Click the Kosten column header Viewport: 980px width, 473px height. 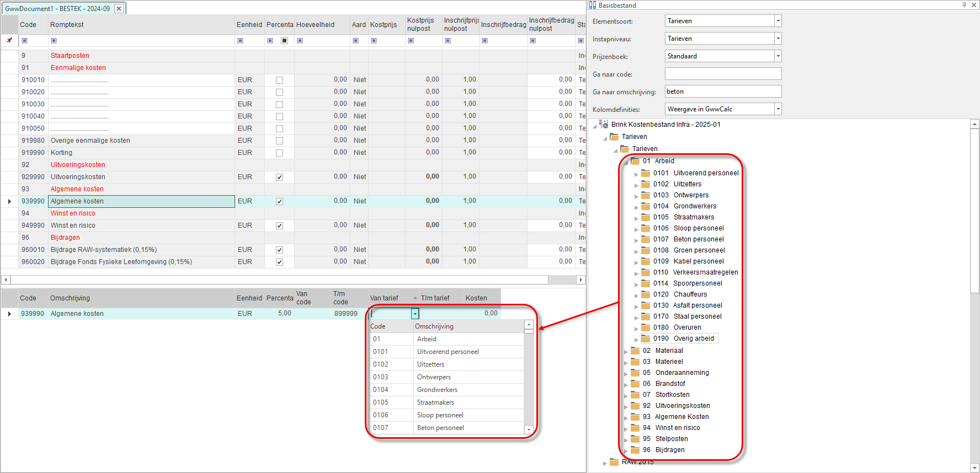476,298
